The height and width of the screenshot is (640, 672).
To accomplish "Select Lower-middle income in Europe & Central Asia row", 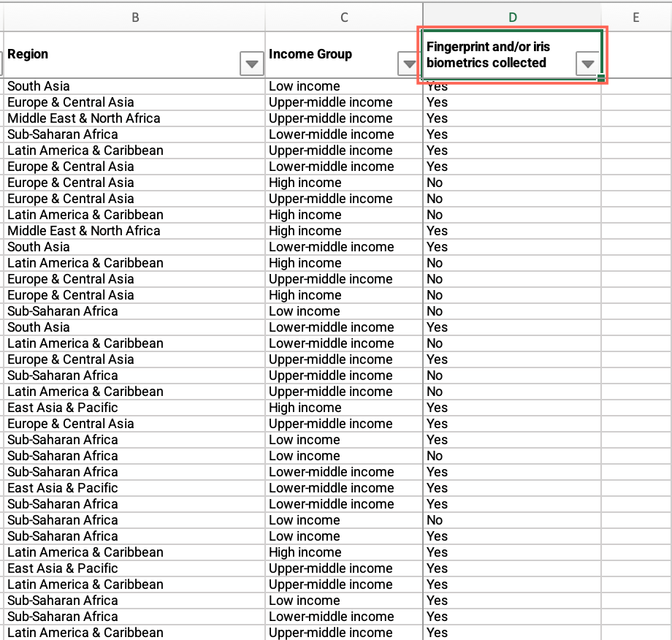I will point(344,167).
